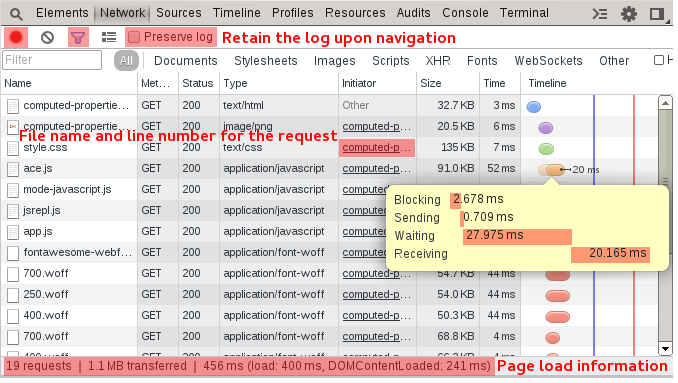
Task: Change dock side of DevTools
Action: pyautogui.click(x=658, y=14)
